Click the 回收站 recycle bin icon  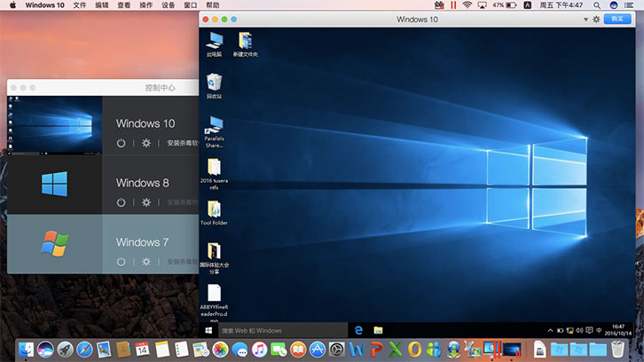[x=214, y=82]
